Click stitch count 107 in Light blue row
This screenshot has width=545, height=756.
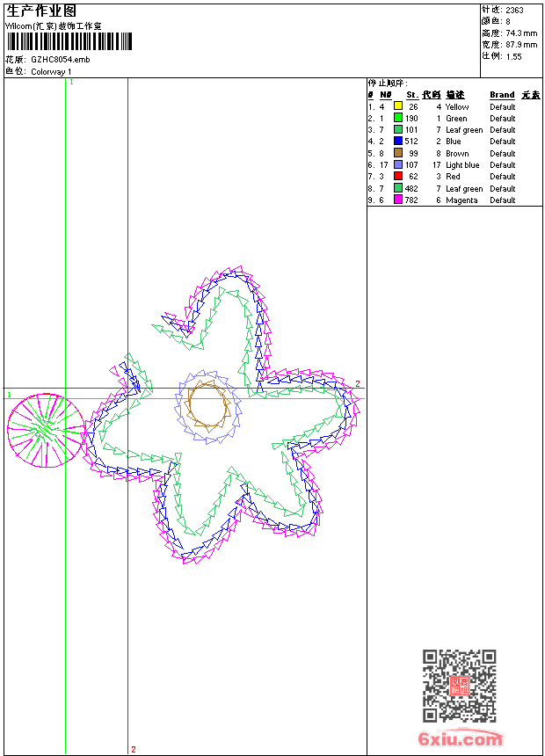[x=411, y=165]
